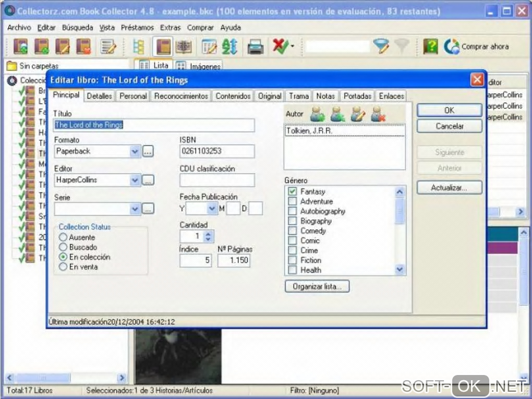Click the red X checkmark icon
This screenshot has width=532, height=399.
[x=280, y=46]
